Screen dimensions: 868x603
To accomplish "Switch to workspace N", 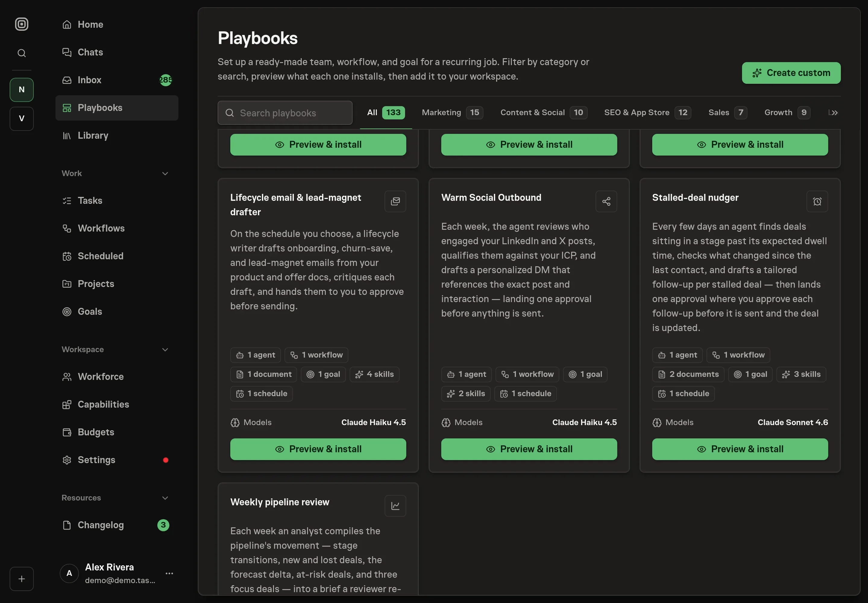I will [21, 90].
